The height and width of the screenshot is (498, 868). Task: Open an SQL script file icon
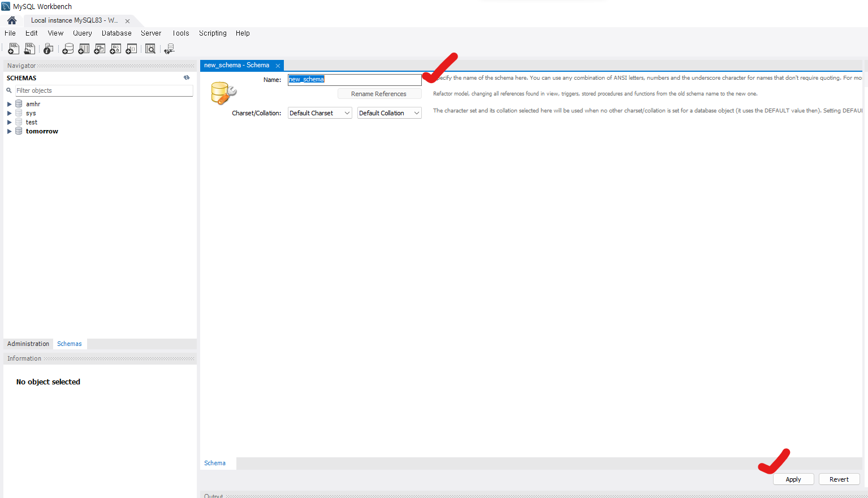(x=29, y=49)
